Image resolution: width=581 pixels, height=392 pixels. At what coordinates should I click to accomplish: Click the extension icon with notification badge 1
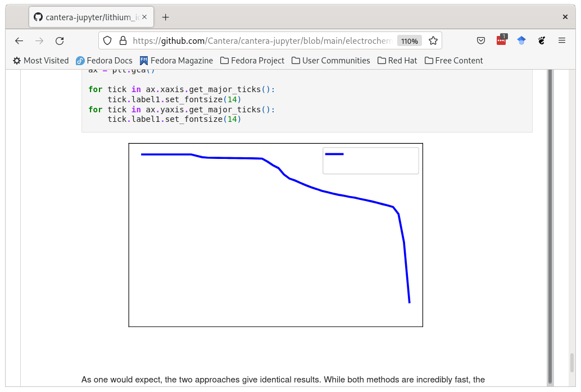(501, 40)
